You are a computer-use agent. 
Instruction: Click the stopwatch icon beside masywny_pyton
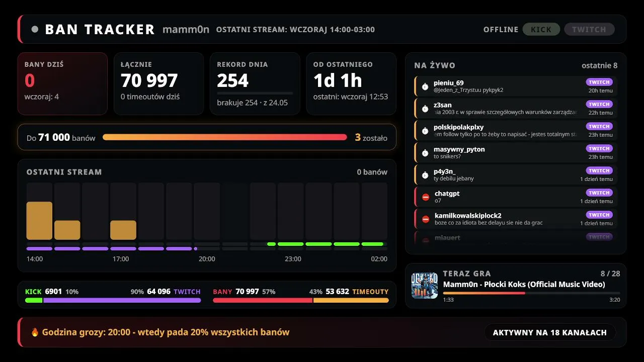425,153
